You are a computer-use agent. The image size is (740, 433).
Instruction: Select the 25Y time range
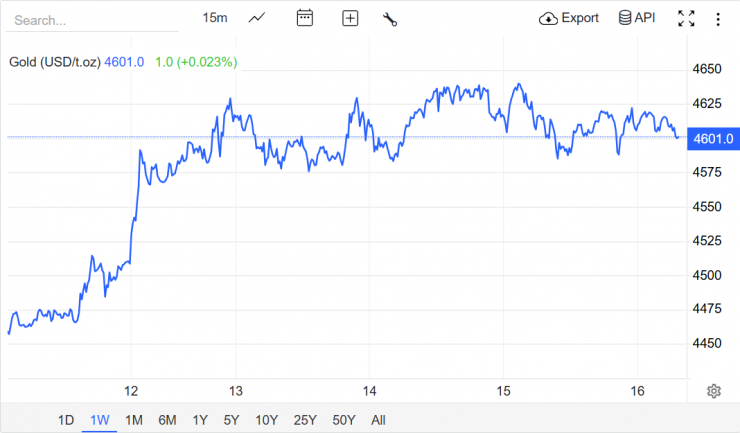point(305,420)
